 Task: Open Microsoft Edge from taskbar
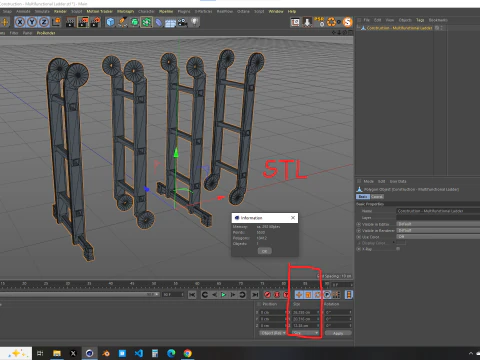point(171,353)
